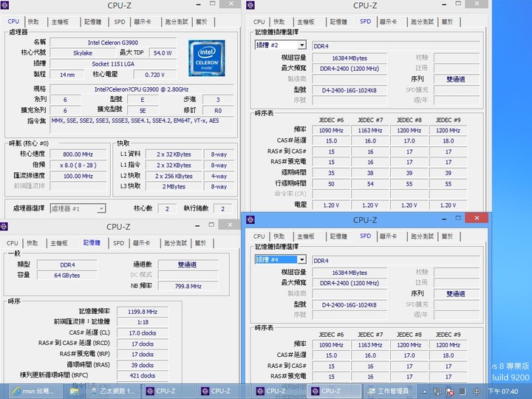Select the 跑分測試 tab in the 插槽 #2 window

[x=423, y=21]
